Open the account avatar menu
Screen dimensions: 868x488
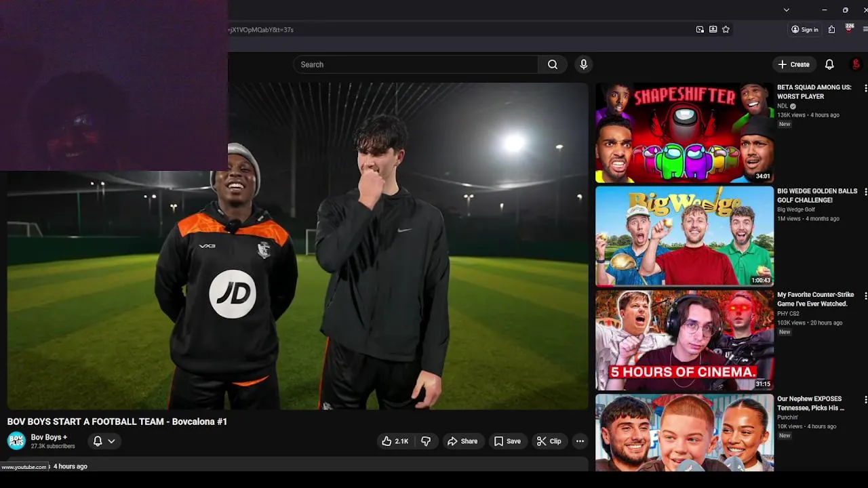856,64
